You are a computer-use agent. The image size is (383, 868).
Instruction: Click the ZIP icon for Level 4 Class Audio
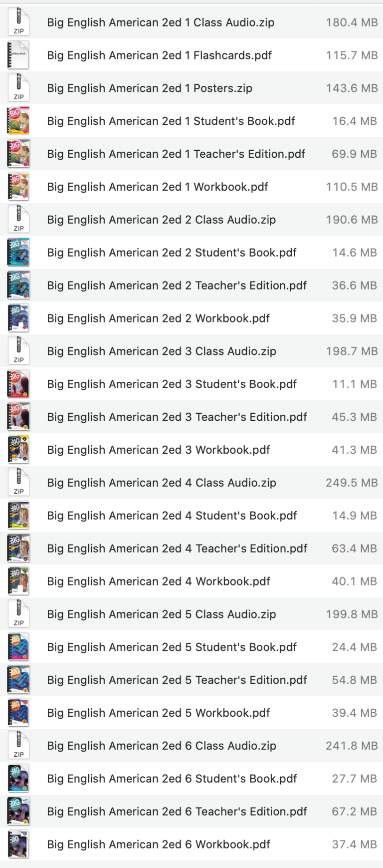pyautogui.click(x=18, y=482)
